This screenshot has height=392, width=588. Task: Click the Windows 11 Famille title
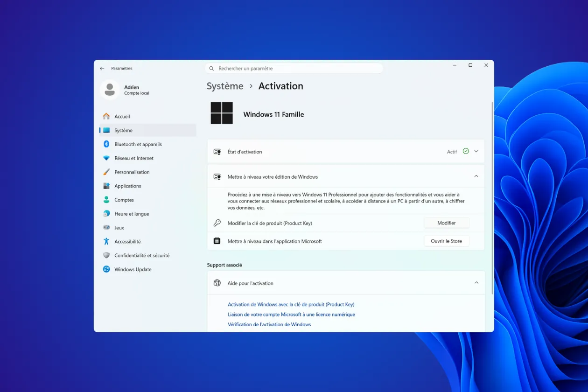(x=273, y=114)
